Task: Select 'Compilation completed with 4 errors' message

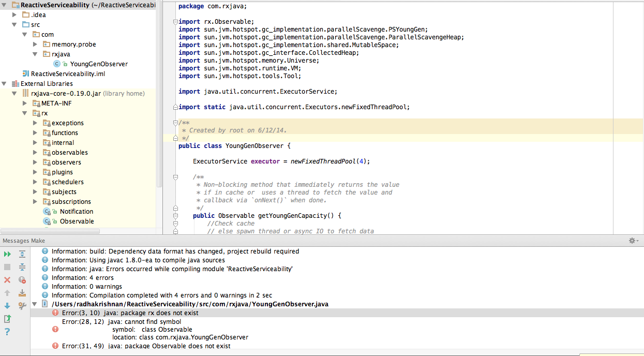Action: click(162, 295)
